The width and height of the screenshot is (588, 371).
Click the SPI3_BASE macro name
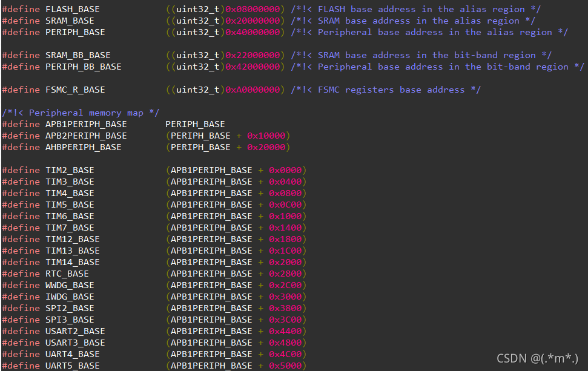70,320
